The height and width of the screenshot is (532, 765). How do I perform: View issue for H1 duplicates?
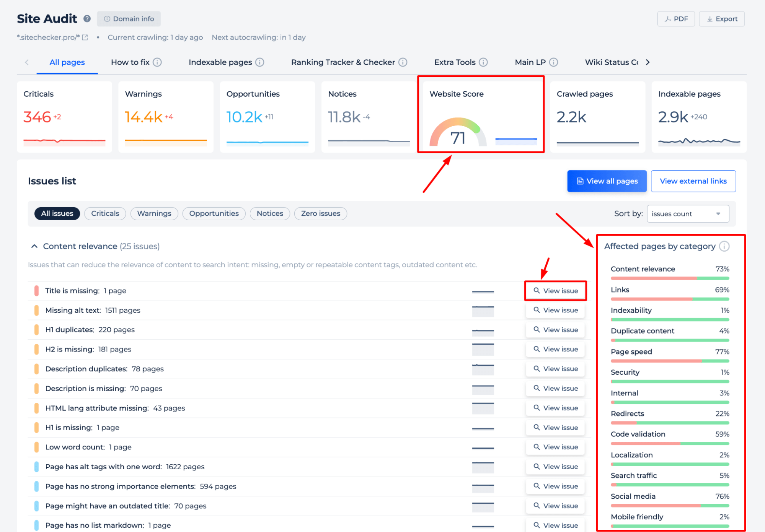coord(555,330)
